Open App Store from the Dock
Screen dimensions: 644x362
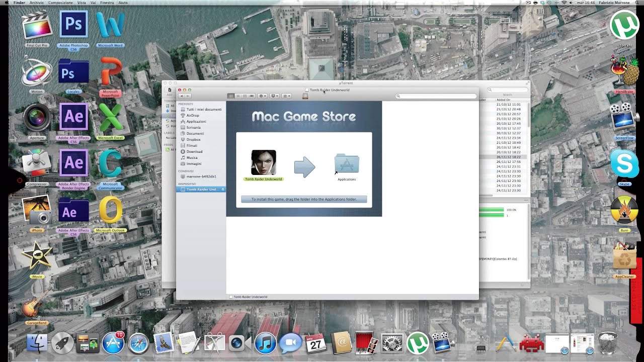pos(113,343)
